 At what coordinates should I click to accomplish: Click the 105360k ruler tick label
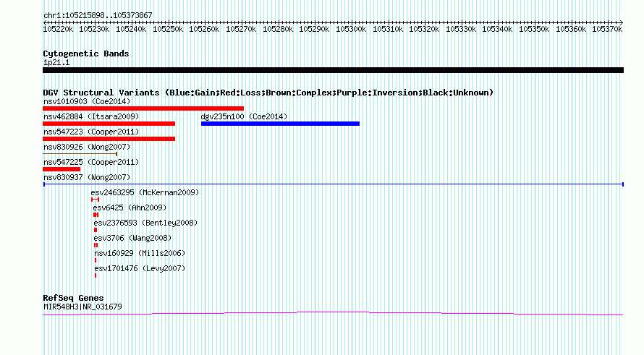572,29
